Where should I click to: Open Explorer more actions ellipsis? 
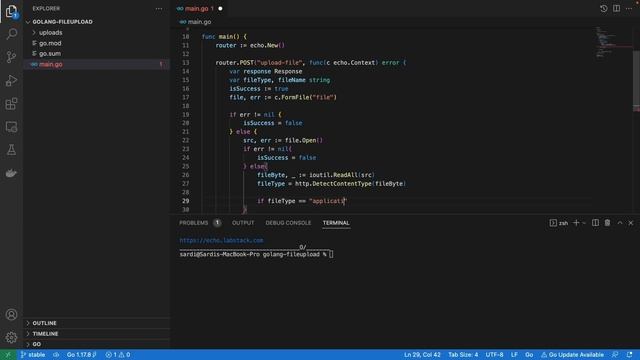point(159,9)
